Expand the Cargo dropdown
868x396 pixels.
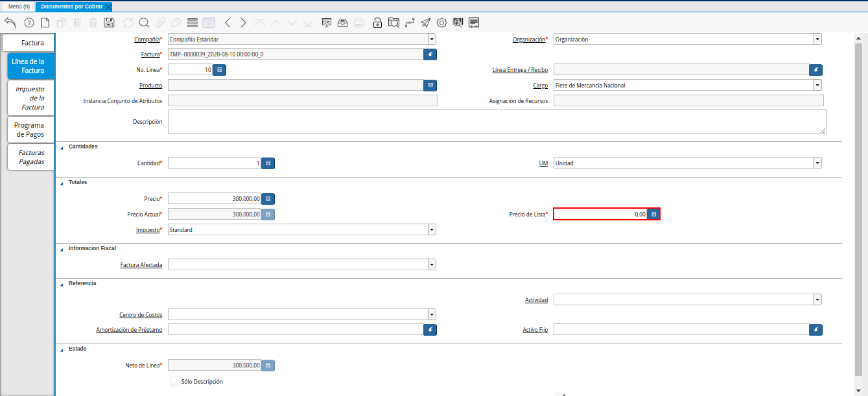point(817,86)
